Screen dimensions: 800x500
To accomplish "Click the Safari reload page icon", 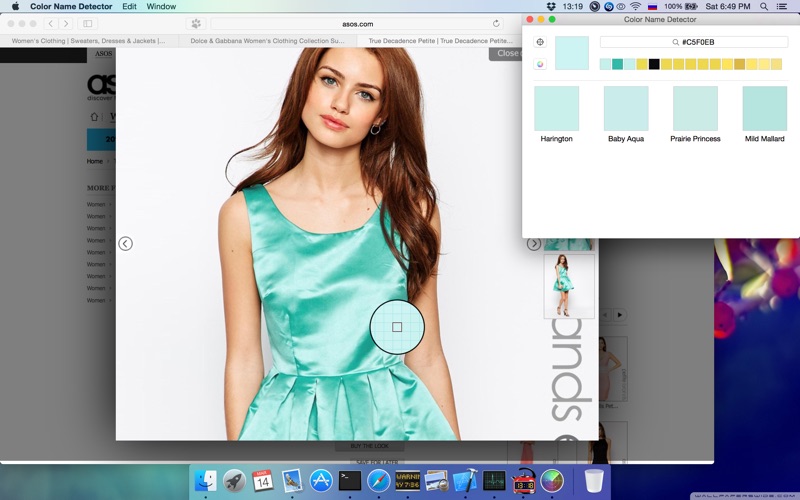I will click(x=496, y=23).
